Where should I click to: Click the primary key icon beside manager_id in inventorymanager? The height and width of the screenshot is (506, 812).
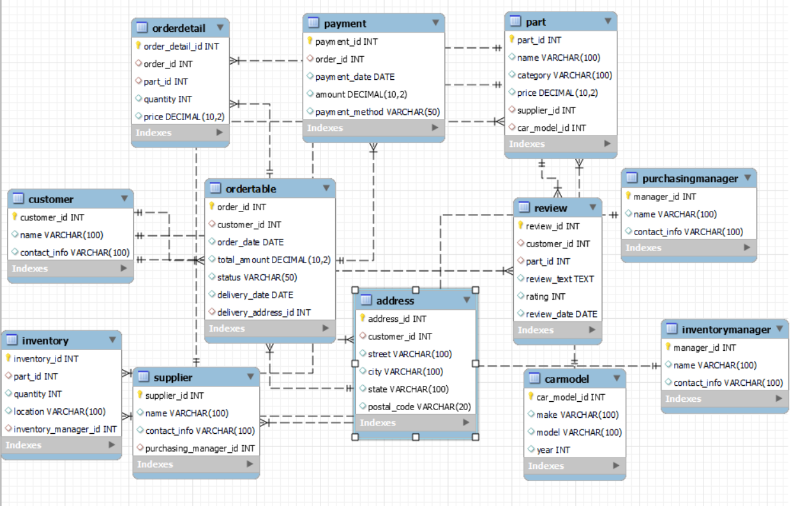pyautogui.click(x=669, y=348)
